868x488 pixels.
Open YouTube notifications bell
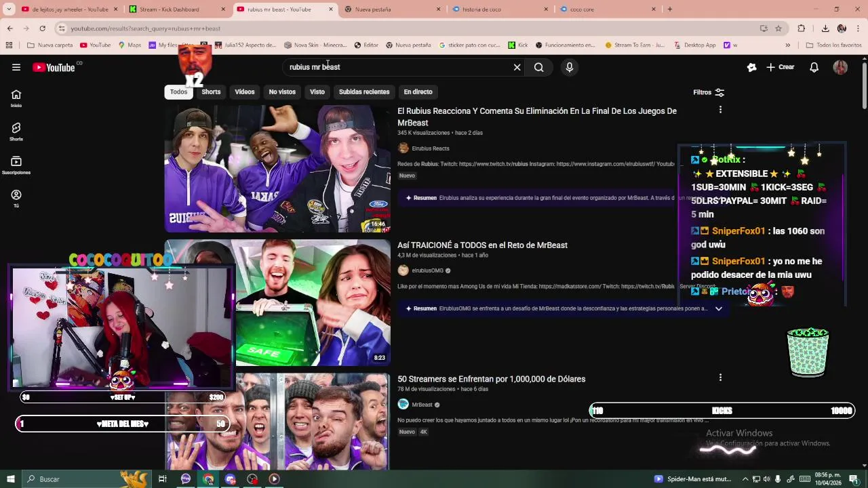pyautogui.click(x=814, y=67)
